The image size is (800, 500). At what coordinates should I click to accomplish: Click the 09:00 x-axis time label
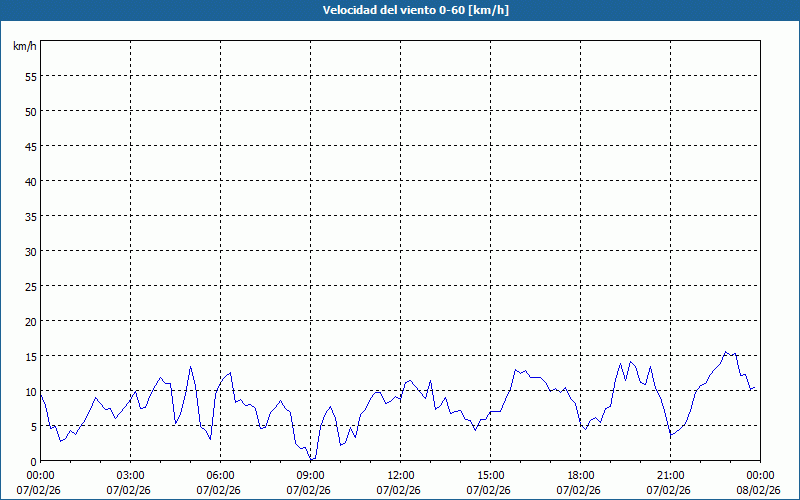coord(310,475)
